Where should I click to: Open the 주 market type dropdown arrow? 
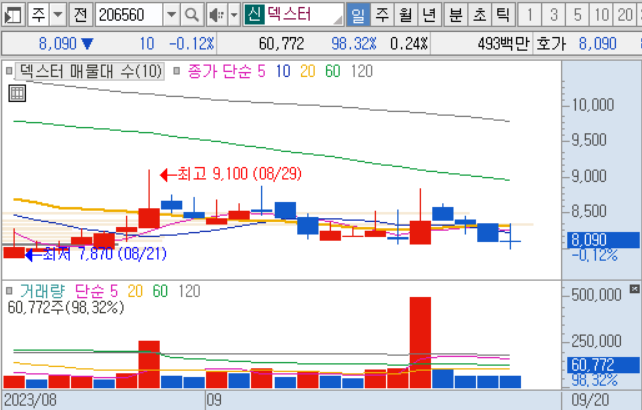coord(58,15)
